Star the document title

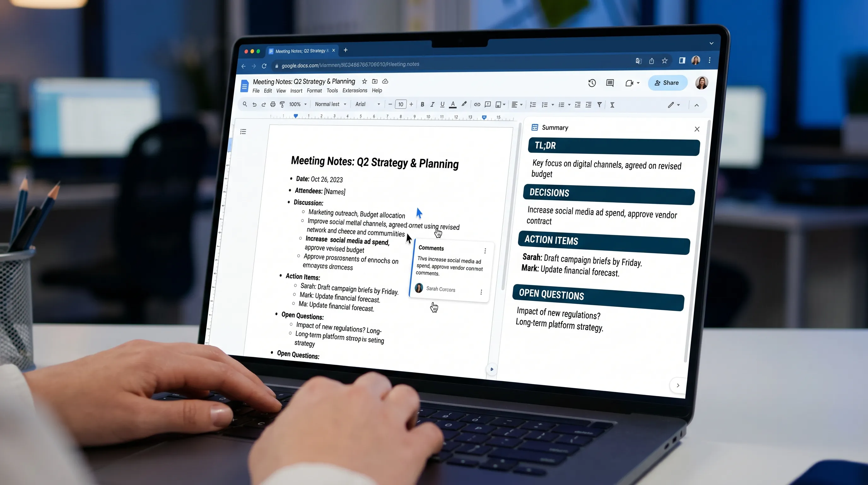pos(364,81)
